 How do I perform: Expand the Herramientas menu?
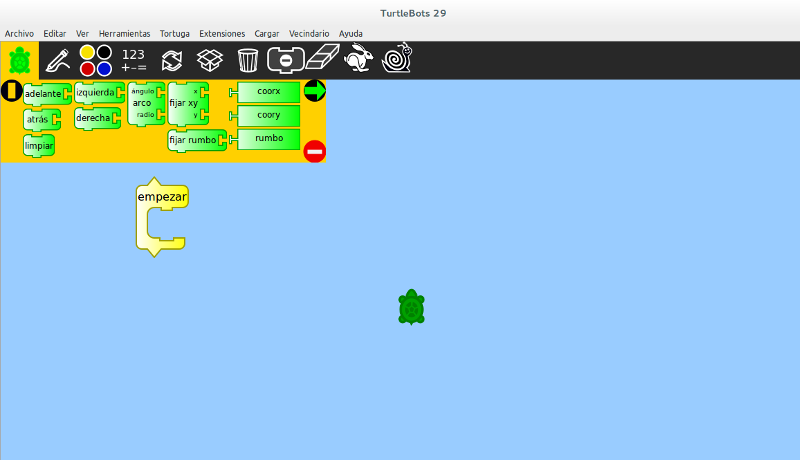[x=124, y=33]
